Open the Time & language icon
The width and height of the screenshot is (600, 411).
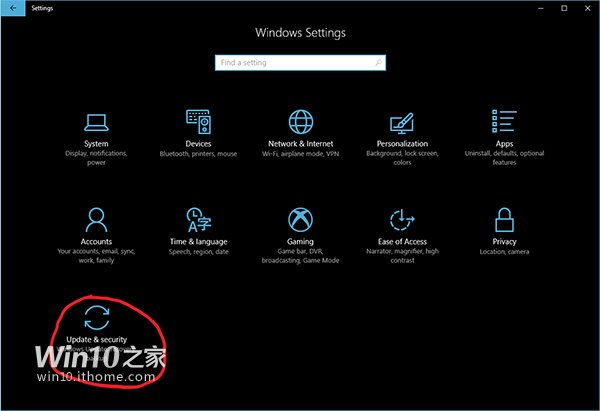coord(198,220)
